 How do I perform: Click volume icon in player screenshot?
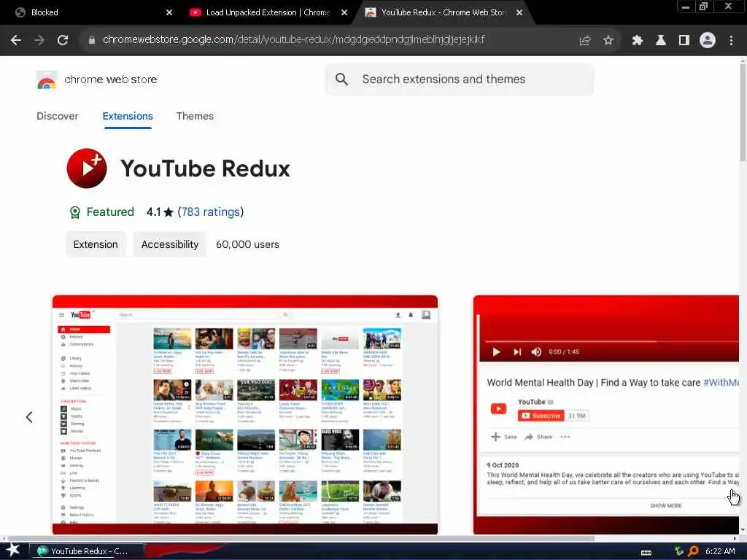[x=536, y=352]
